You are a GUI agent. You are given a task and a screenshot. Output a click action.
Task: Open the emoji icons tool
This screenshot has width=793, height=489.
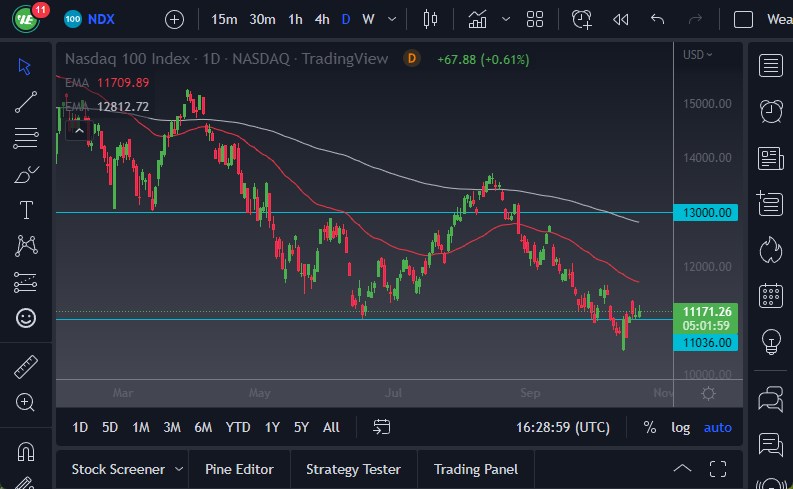[26, 318]
